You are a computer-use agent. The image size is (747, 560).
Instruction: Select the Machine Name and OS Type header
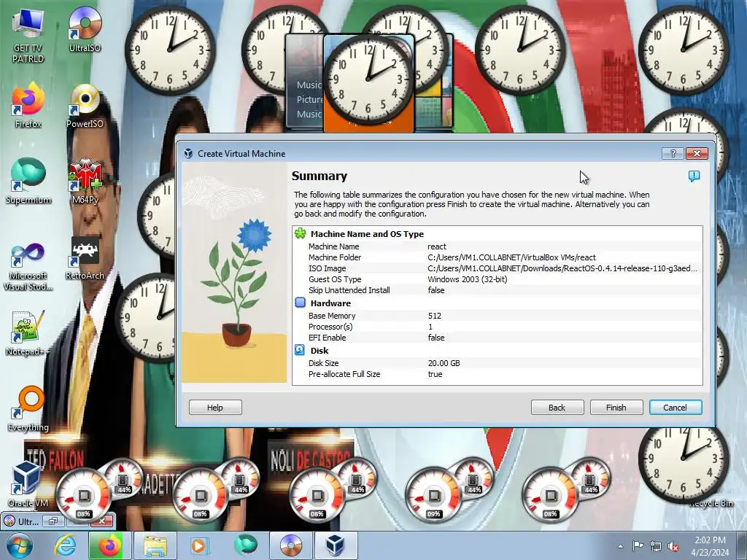(367, 234)
